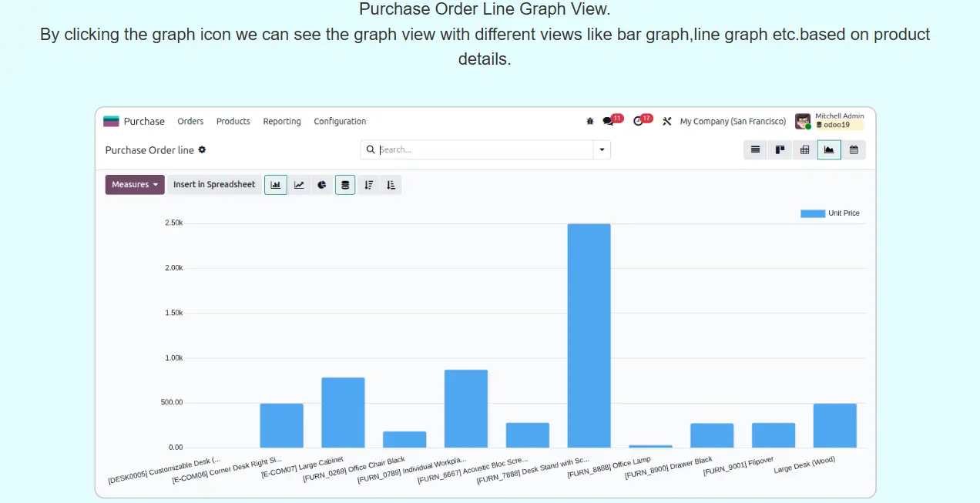Image resolution: width=980 pixels, height=503 pixels.
Task: Switch to the line chart mode
Action: [299, 185]
